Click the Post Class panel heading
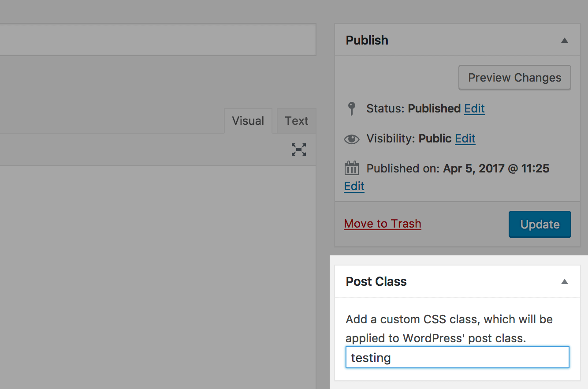The height and width of the screenshot is (389, 588). click(x=376, y=281)
